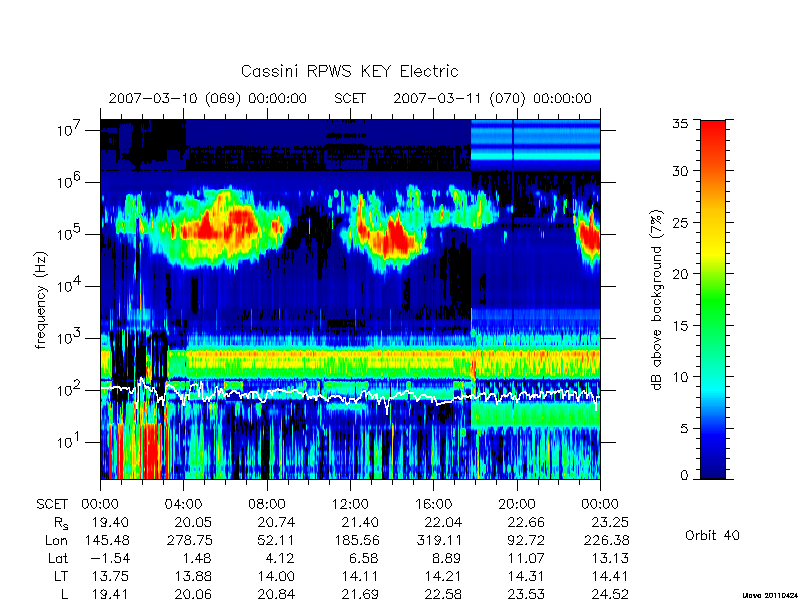Click the colorbar value 0
800x600 pixels.
tap(684, 476)
